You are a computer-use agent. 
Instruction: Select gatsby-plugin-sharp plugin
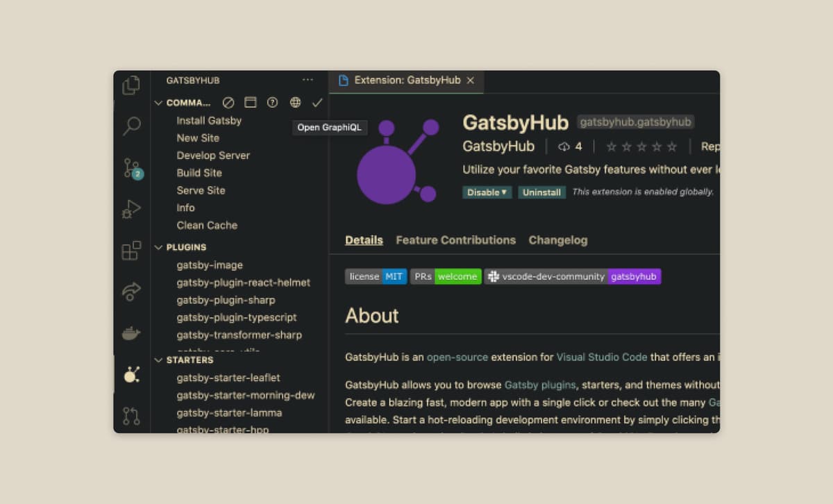click(x=226, y=300)
